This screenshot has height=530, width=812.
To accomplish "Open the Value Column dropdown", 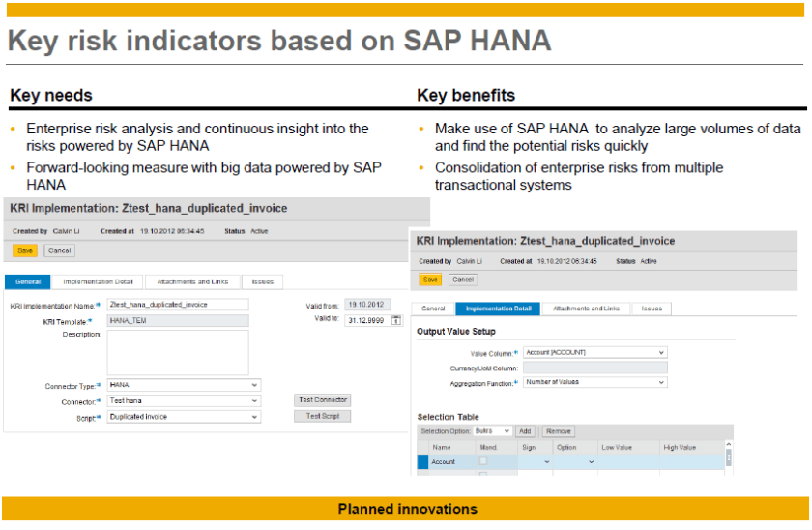I will (x=661, y=352).
